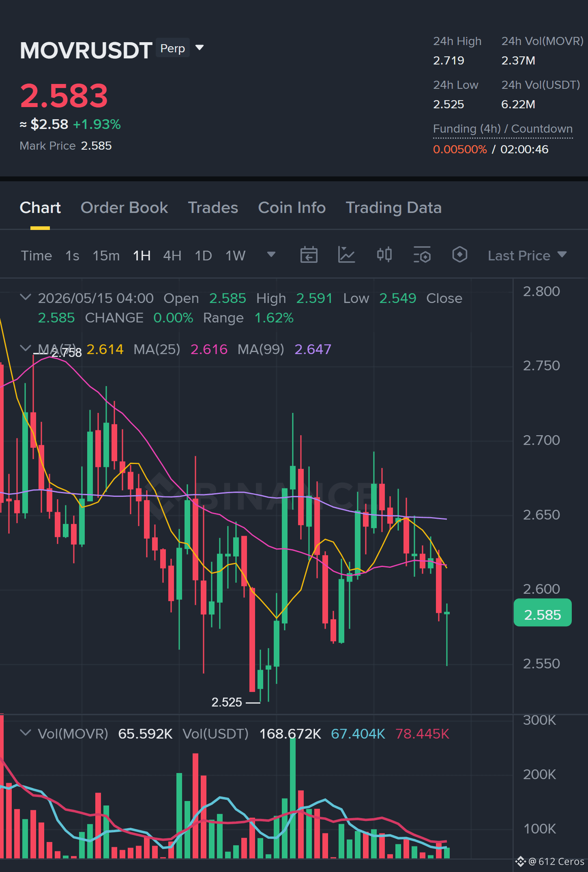
Task: Select the 15m timeframe
Action: coord(106,256)
